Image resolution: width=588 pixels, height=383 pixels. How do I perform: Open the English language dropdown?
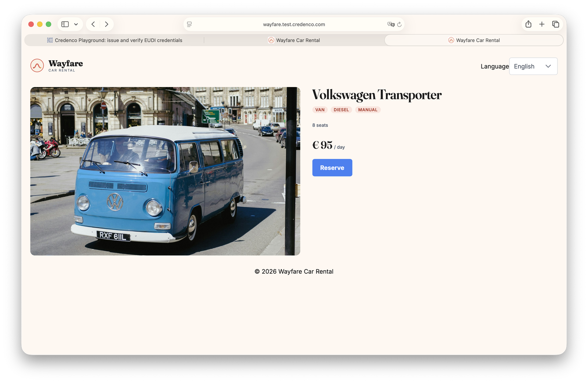[533, 66]
